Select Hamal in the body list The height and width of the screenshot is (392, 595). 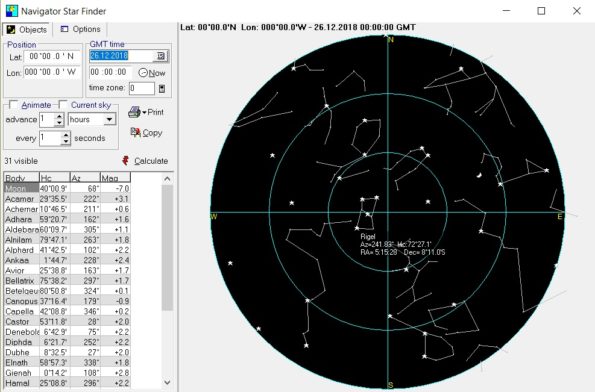(x=67, y=383)
